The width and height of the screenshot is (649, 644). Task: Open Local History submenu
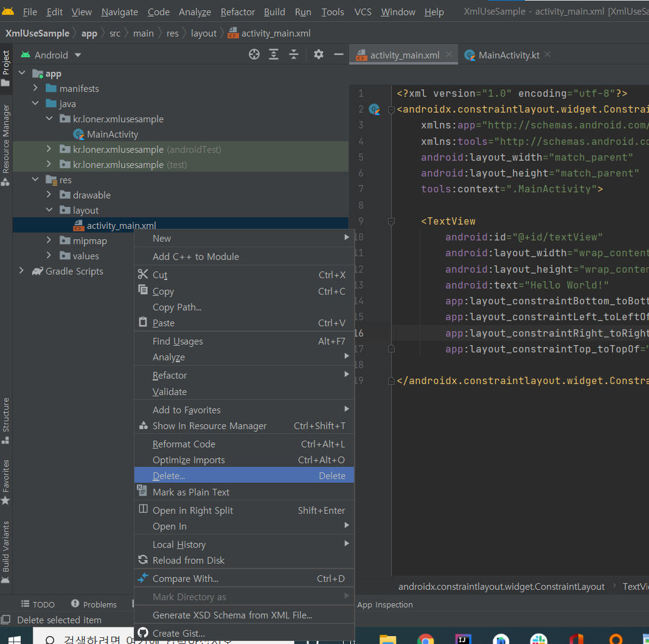(244, 545)
